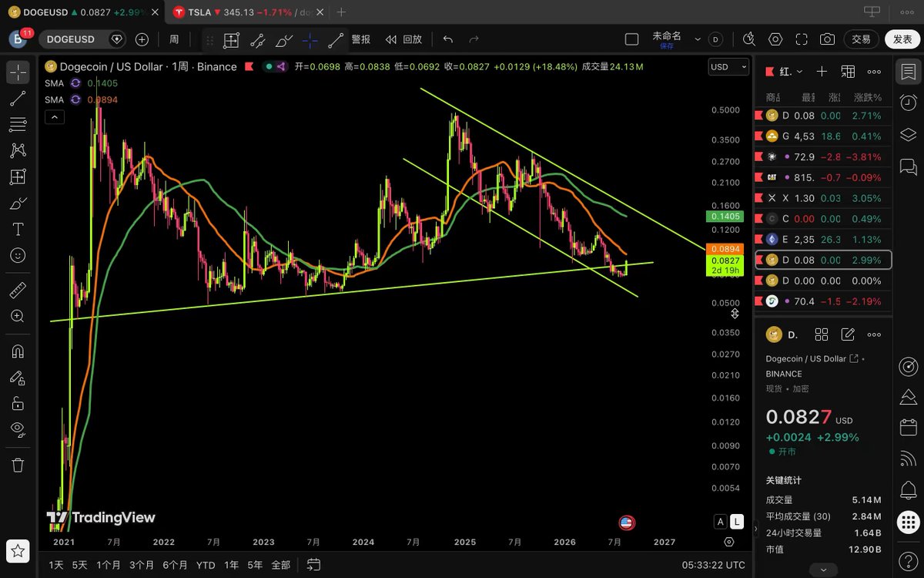Image resolution: width=924 pixels, height=578 pixels.
Task: Toggle lock all drawings
Action: coord(18,403)
